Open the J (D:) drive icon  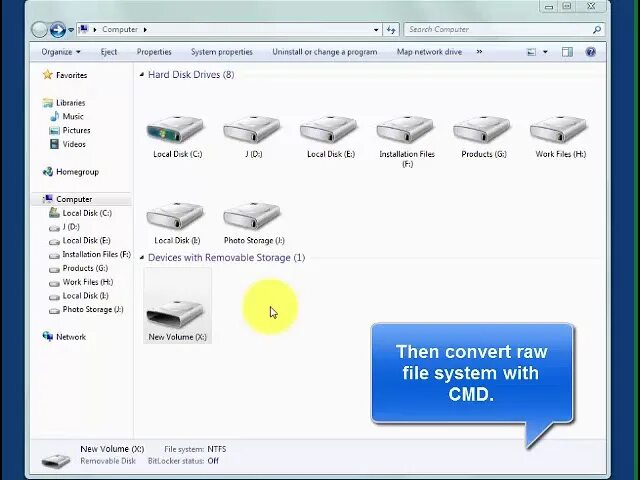coord(252,129)
